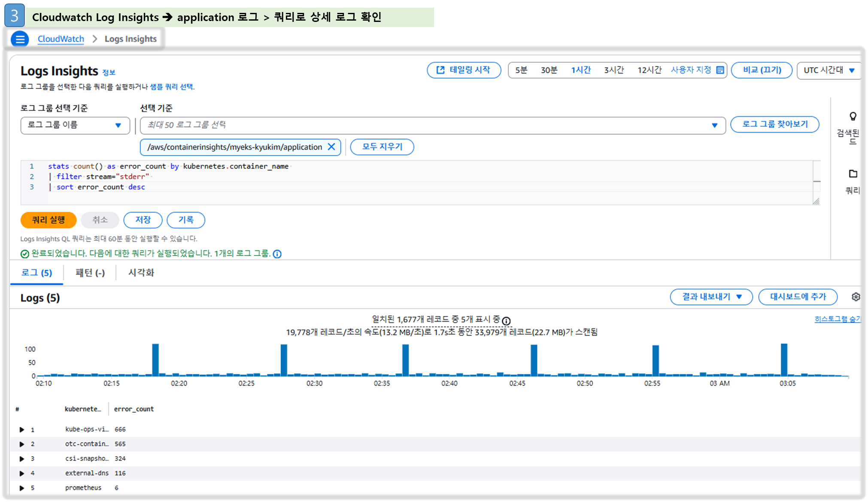
Task: Open the results settings gear icon
Action: pos(855,297)
